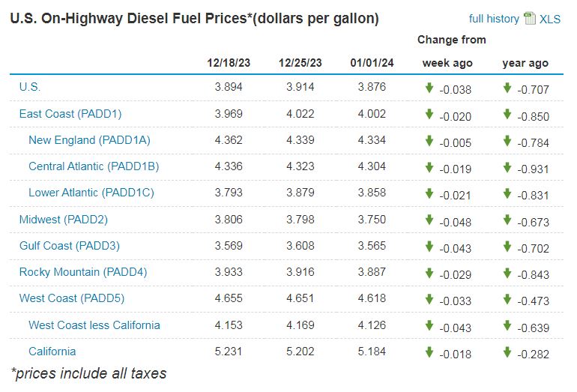Click California year-ago green down arrow
This screenshot has height=392, width=577.
click(x=507, y=352)
